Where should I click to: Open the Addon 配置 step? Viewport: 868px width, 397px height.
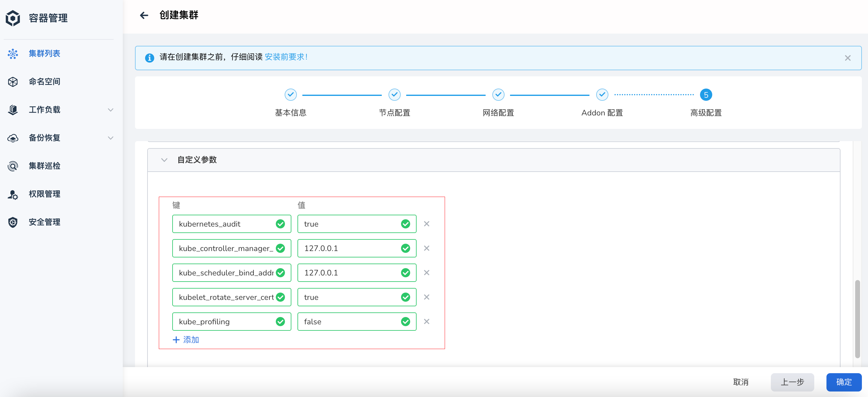tap(602, 95)
